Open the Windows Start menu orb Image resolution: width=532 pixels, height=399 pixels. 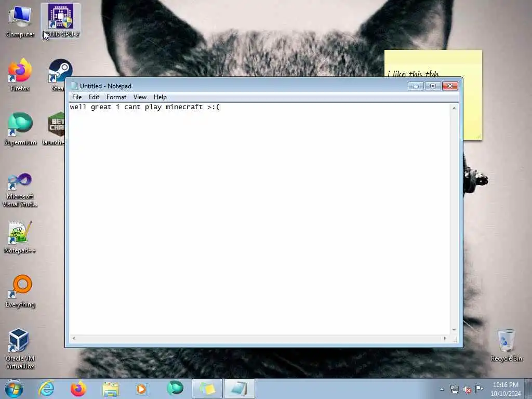point(14,389)
